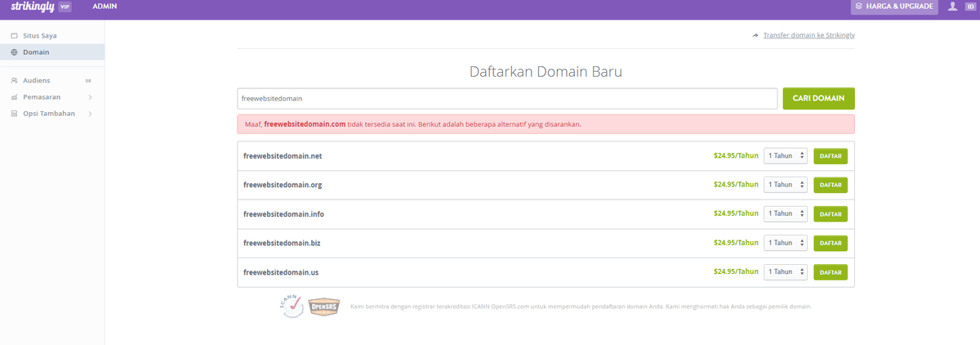Open the ADMIN menu item
The height and width of the screenshot is (345, 980).
pos(105,7)
